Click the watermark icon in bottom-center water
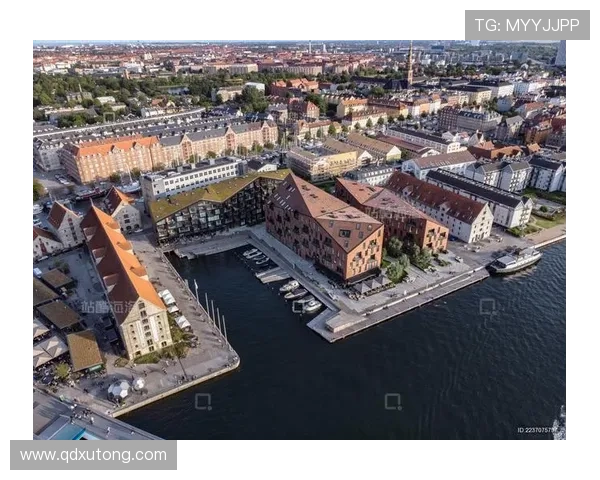Screen dimensions: 600x480 tap(393, 401)
